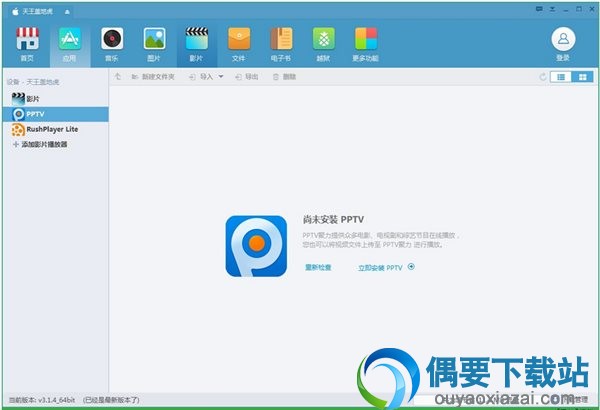
Task: Open the 应用 apps section
Action: (x=70, y=44)
